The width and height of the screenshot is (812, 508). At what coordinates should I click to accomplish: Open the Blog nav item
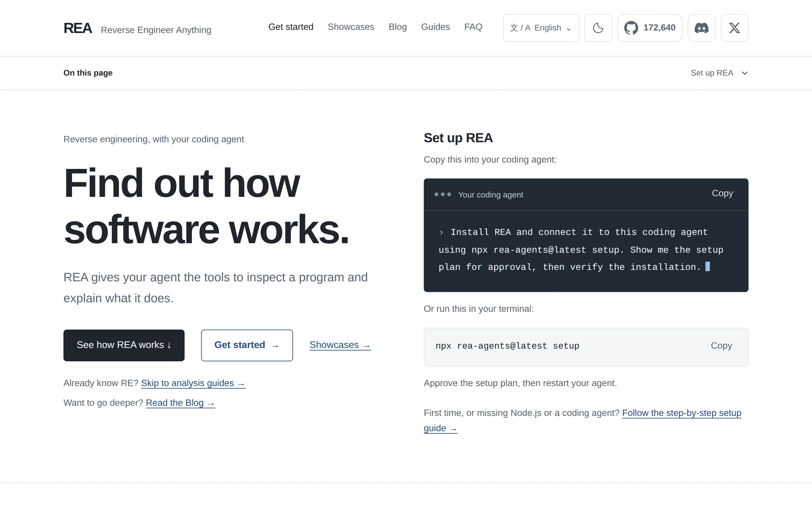[397, 27]
